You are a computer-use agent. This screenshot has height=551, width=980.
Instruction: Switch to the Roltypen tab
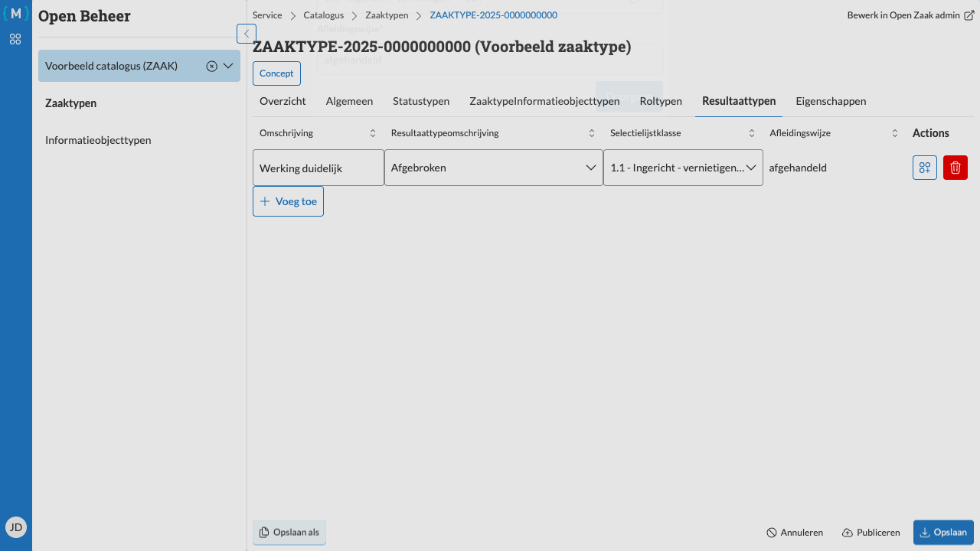point(661,101)
